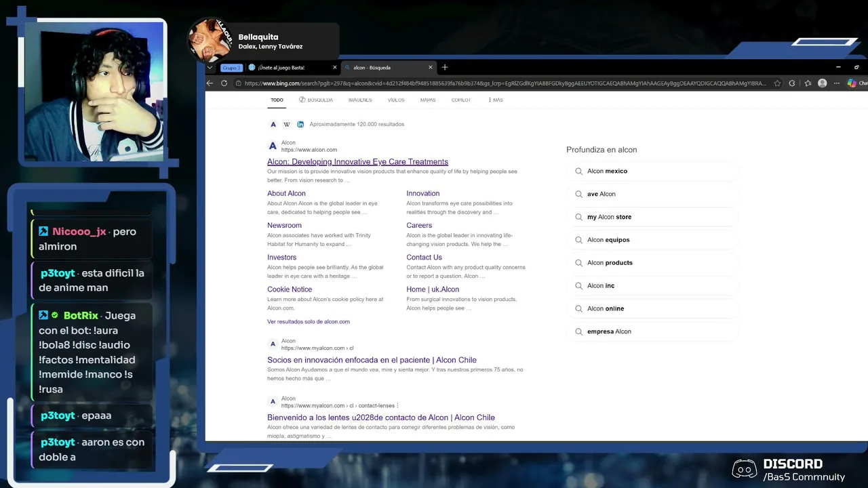The image size is (868, 488).
Task: Search suggestion my Alcon store
Action: click(x=652, y=217)
